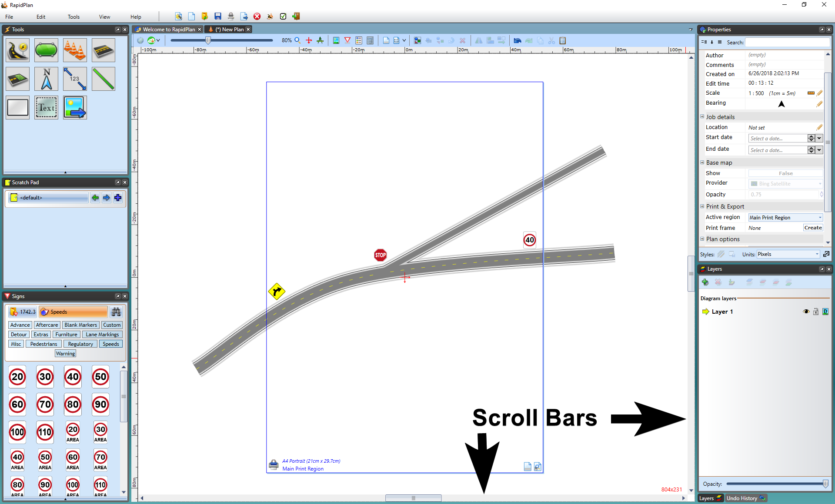Screen dimensions: 835x504
Task: Click the number/dimension label tool
Action: click(x=74, y=78)
